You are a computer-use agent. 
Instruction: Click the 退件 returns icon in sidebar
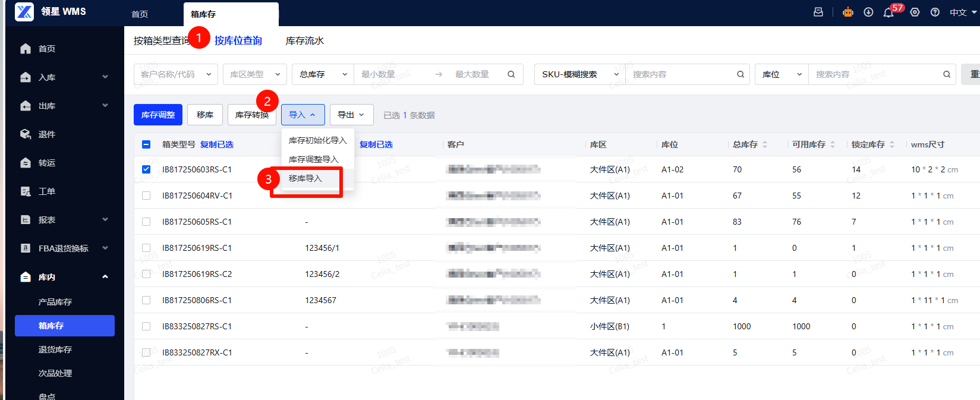(26, 134)
